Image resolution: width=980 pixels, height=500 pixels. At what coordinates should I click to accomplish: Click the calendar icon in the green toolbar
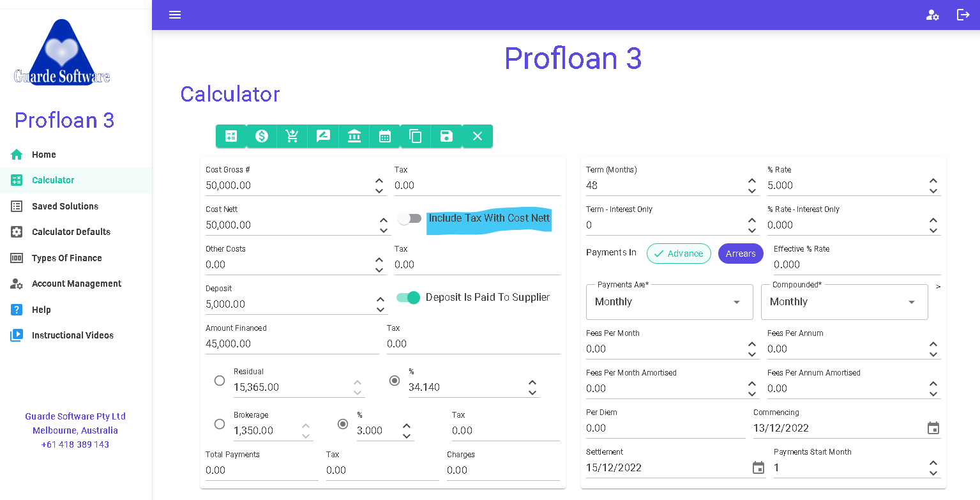coord(384,136)
